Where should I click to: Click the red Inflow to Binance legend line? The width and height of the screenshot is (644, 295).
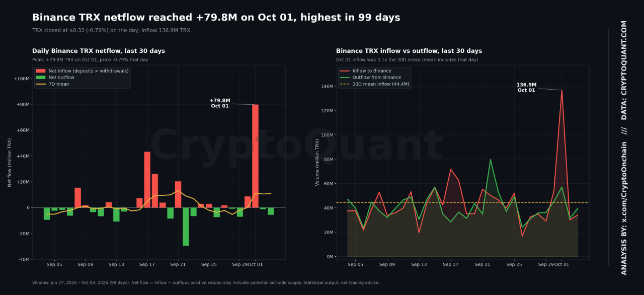pos(345,71)
